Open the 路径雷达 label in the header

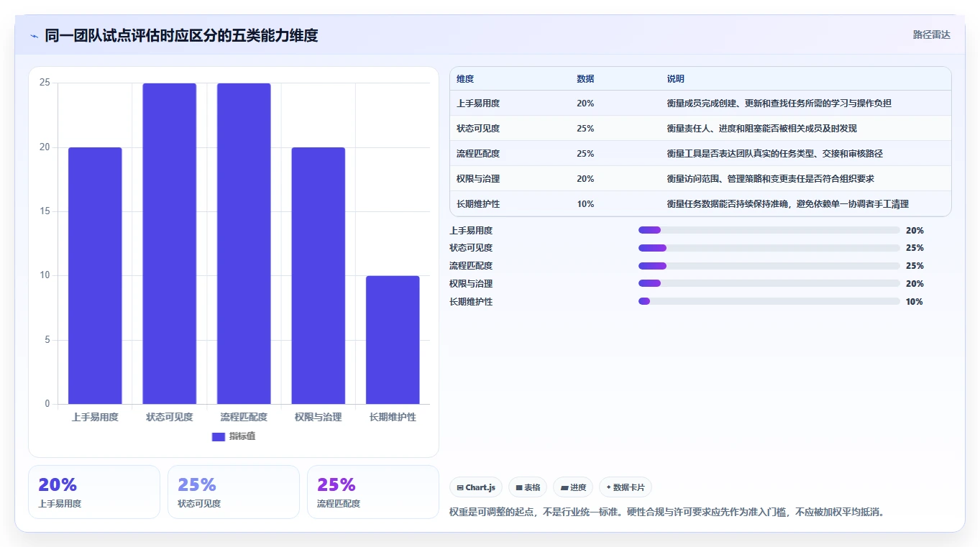click(932, 35)
